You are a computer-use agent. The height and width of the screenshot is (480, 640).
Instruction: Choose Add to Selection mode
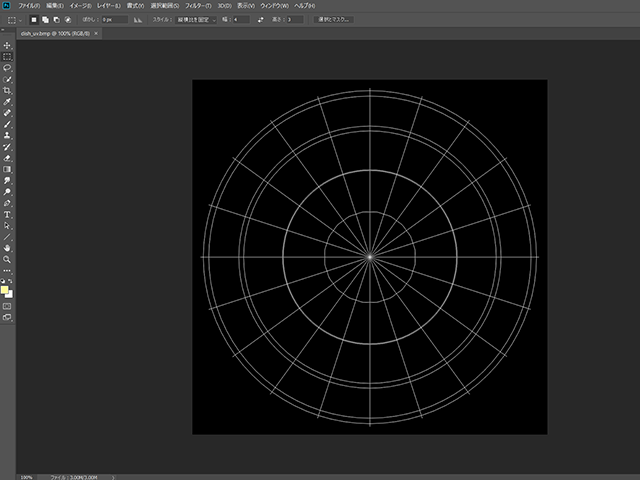[45, 20]
